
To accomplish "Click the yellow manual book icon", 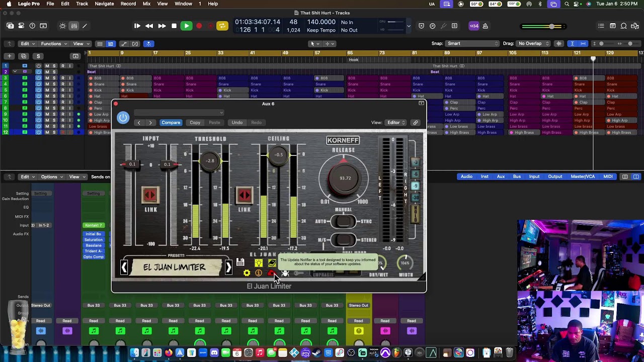I will coord(272,262).
